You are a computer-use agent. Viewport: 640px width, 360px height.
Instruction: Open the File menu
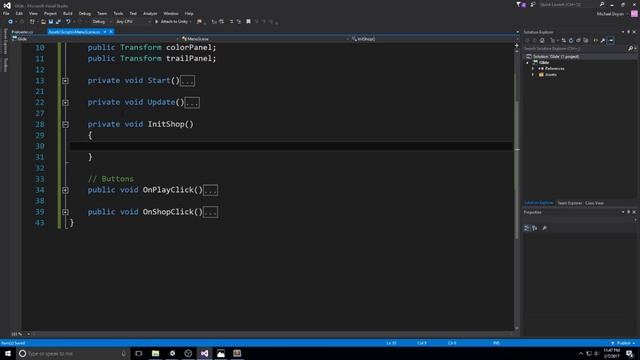[x=6, y=13]
